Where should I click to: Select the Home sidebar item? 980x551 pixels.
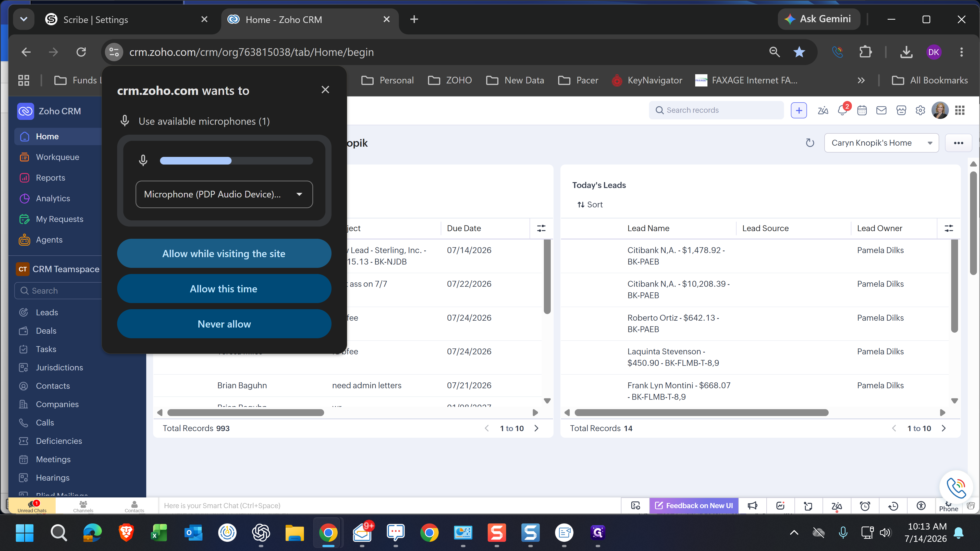pos(58,136)
